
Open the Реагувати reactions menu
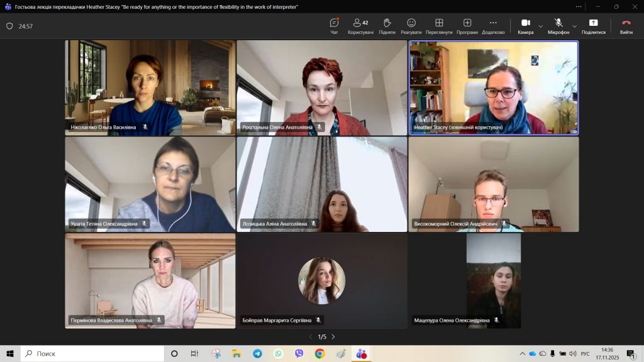[411, 26]
